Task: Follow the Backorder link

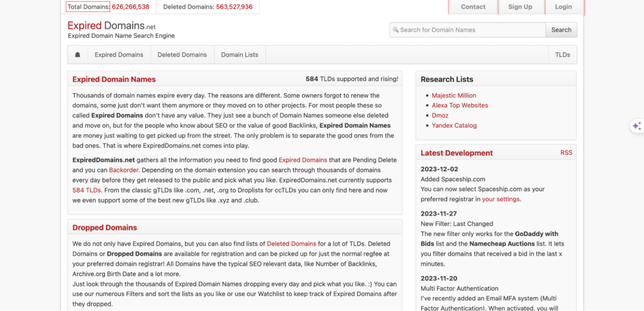Action: (124, 170)
